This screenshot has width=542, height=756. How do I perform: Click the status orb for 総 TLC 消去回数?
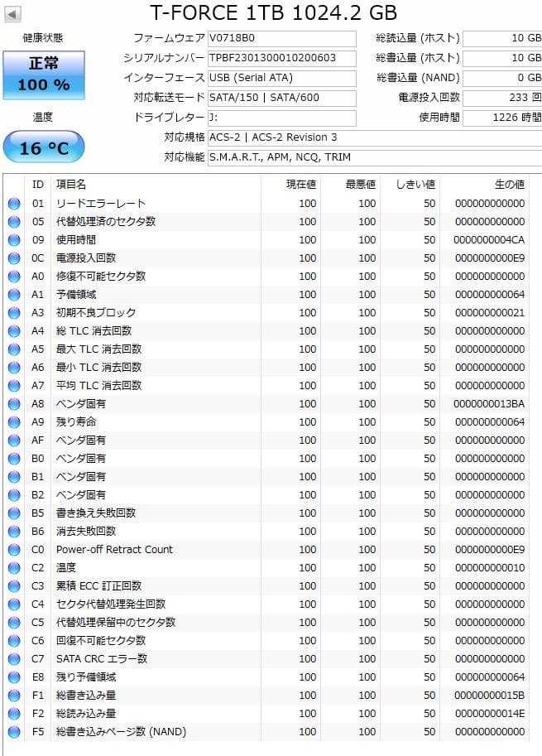pyautogui.click(x=14, y=331)
